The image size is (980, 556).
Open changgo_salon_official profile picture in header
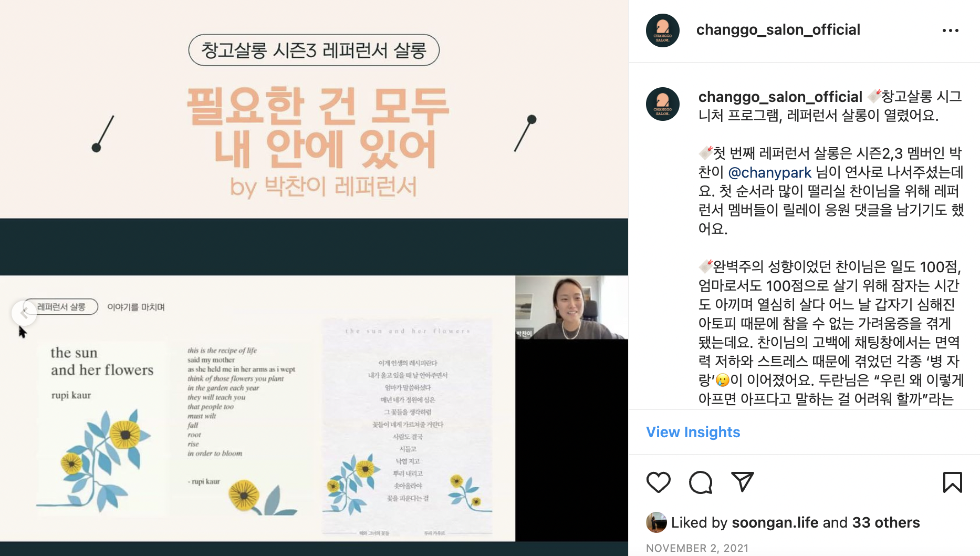[x=662, y=30]
